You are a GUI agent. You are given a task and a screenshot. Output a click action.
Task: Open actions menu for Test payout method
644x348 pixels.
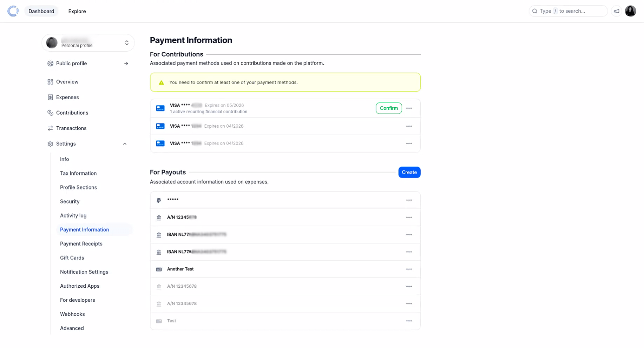coord(409,321)
